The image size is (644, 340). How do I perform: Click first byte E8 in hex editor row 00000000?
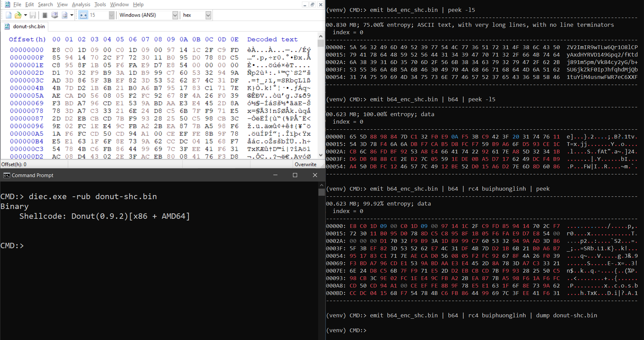coord(56,50)
